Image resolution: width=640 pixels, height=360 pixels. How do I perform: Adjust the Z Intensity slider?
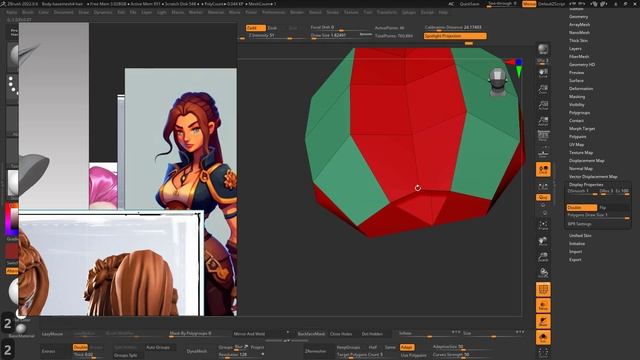point(276,36)
